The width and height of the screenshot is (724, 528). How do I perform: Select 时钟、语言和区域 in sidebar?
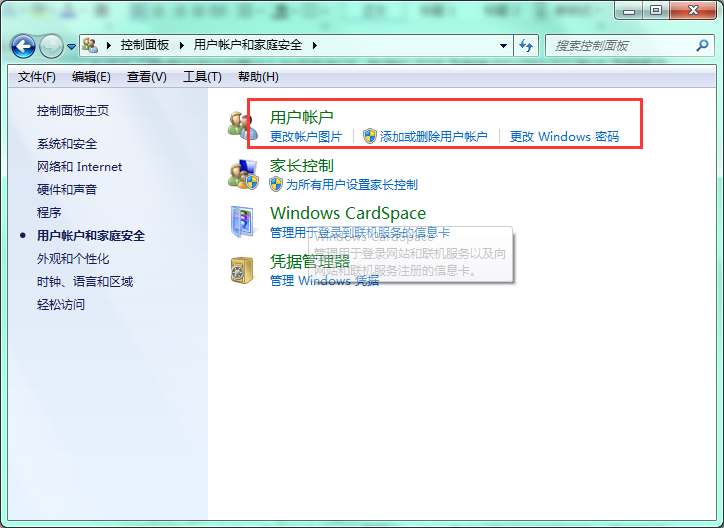point(85,282)
